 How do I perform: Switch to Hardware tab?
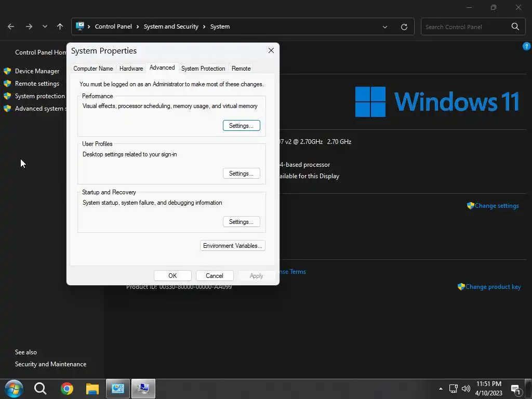point(131,69)
